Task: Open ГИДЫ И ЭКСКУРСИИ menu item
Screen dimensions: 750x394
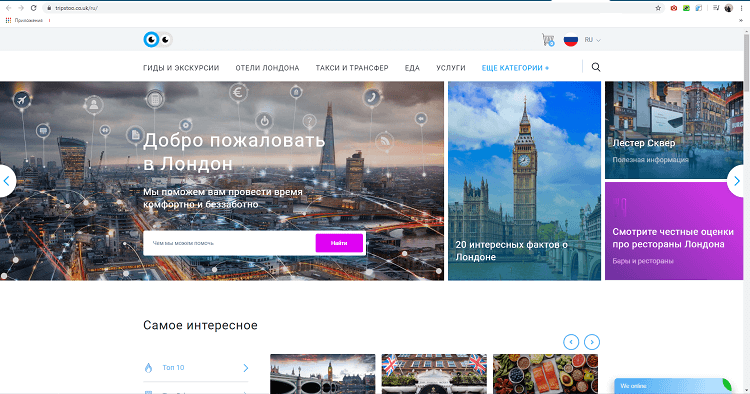Action: click(181, 68)
